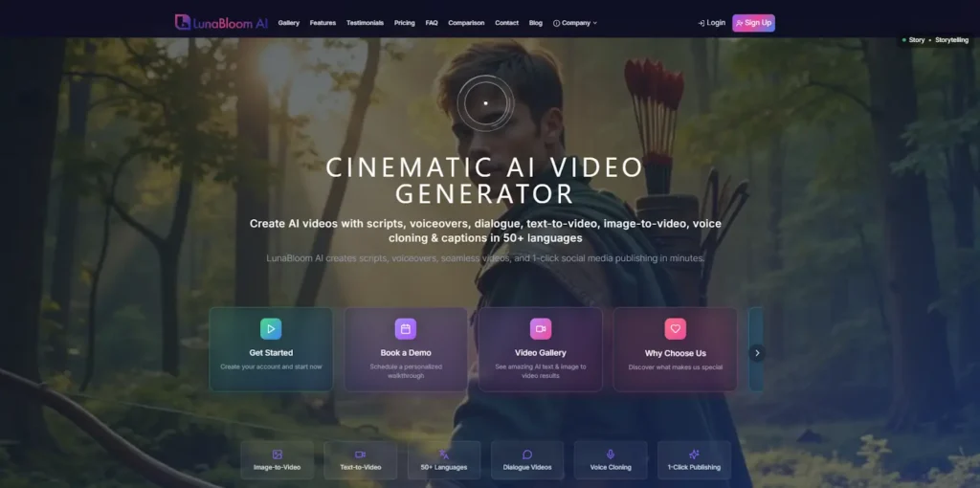The width and height of the screenshot is (980, 488).
Task: Click the Story tag at top right
Action: coord(916,40)
